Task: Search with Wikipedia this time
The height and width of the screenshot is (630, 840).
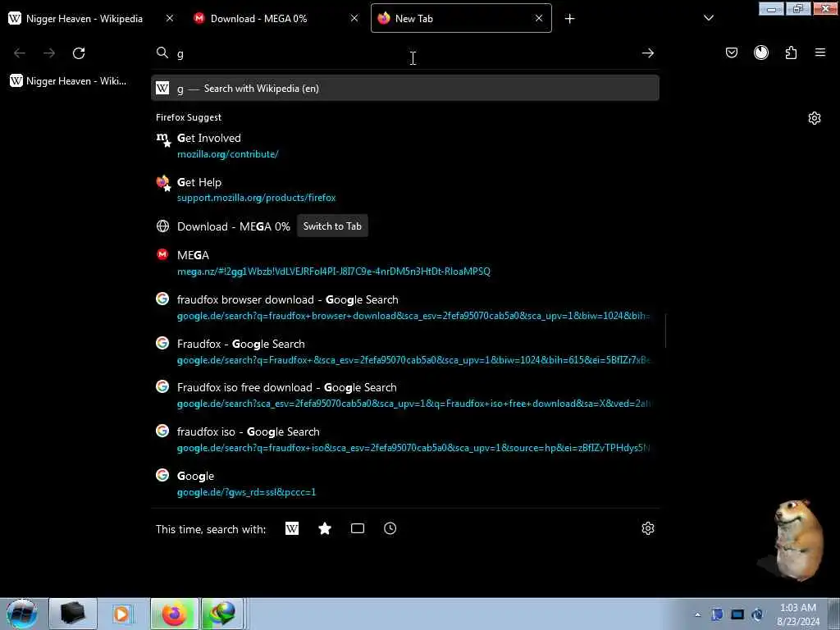Action: (x=292, y=529)
